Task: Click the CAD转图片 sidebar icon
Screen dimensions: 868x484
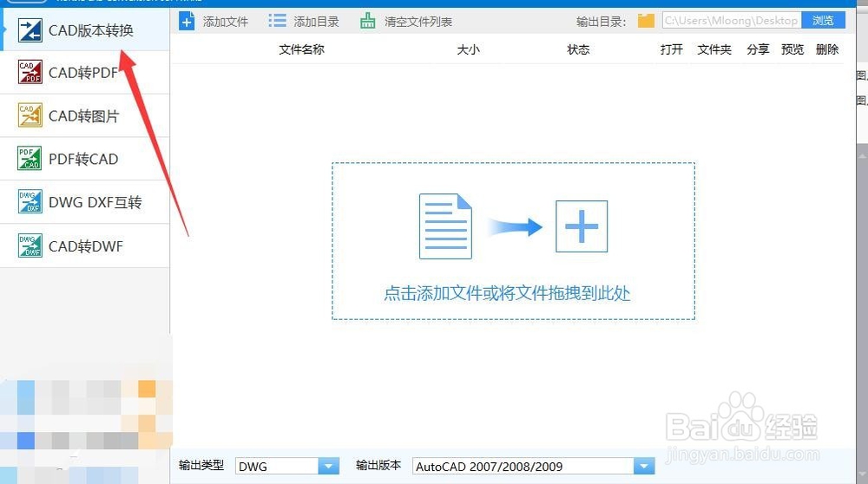Action: [30, 115]
